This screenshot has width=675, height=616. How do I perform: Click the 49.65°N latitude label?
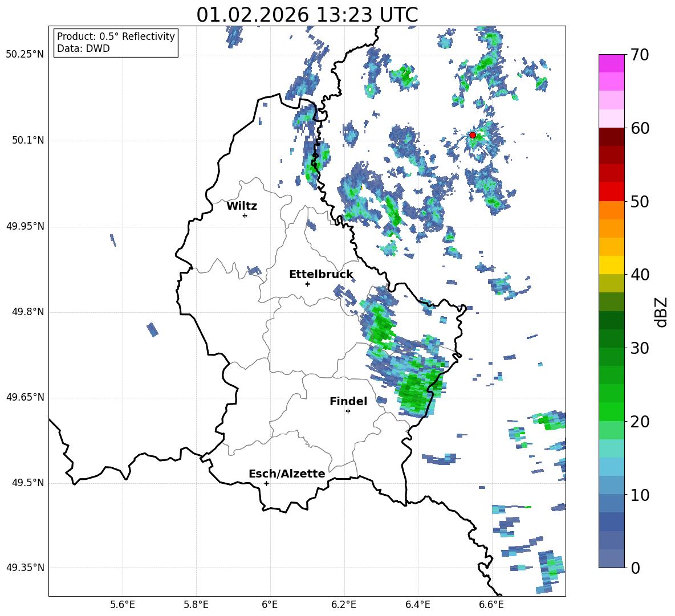point(25,397)
